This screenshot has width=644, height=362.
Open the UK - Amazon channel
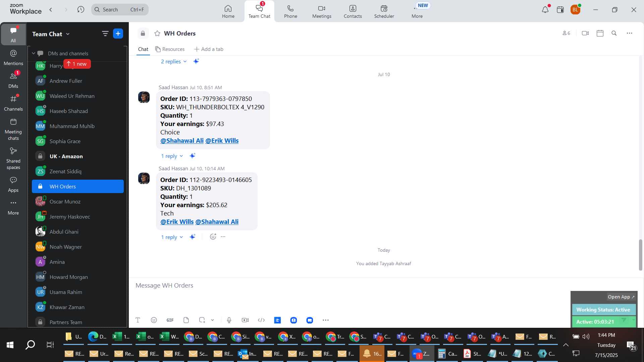[x=78, y=156]
